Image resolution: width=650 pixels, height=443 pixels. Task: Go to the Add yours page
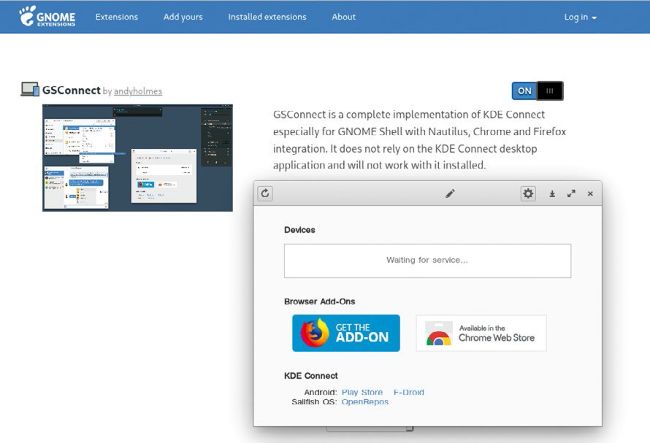183,17
